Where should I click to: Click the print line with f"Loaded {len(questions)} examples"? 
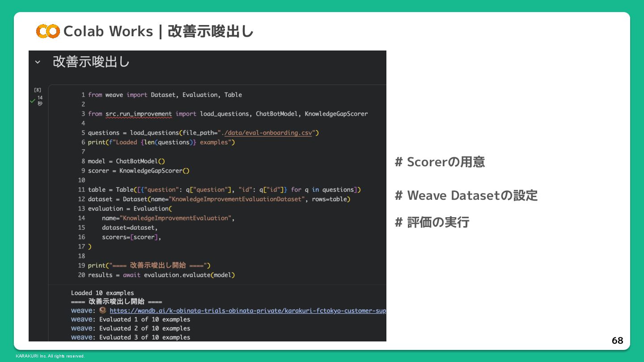161,142
